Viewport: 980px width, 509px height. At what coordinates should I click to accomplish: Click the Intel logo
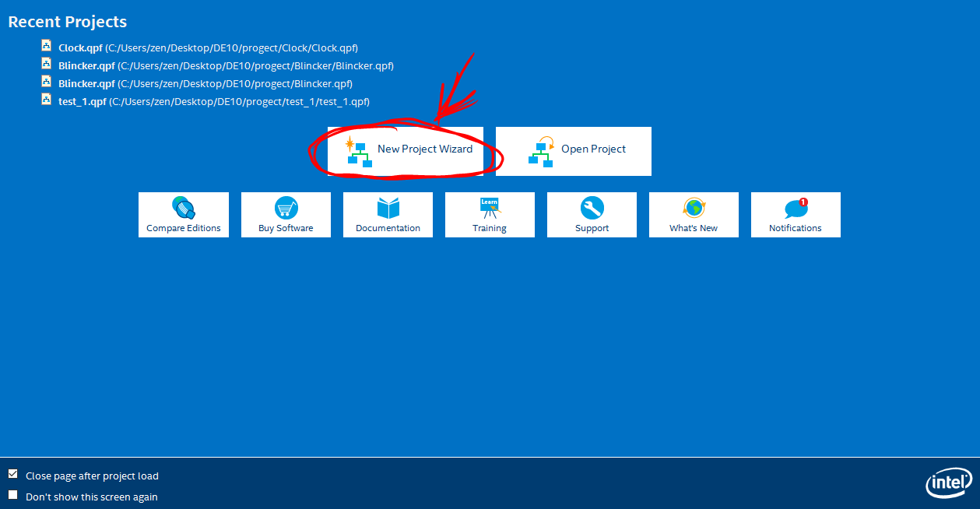(x=949, y=483)
